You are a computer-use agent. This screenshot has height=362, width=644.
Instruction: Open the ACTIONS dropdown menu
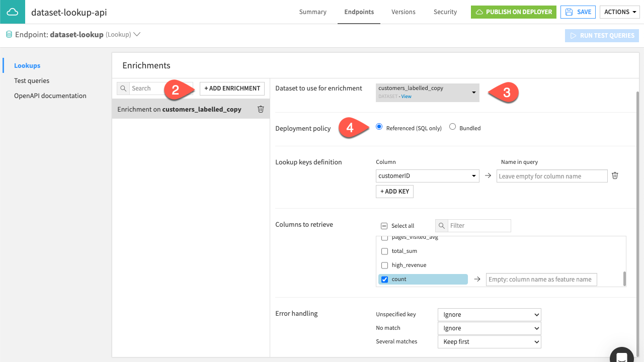619,12
